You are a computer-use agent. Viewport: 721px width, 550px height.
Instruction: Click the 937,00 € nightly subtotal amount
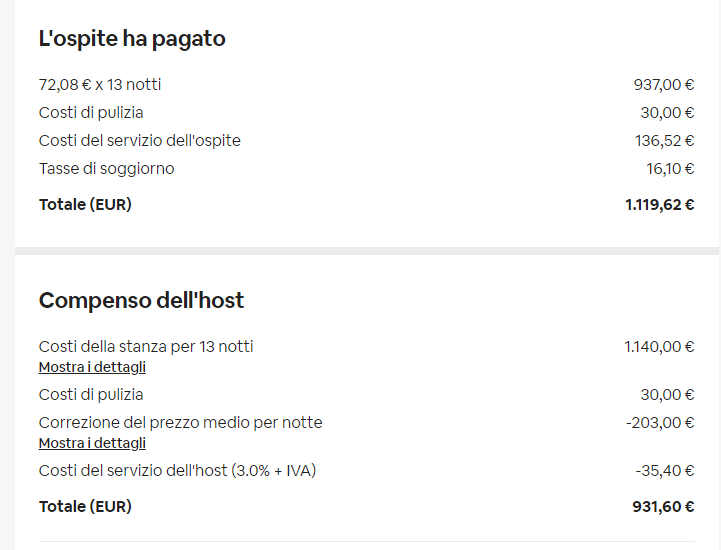pos(664,84)
